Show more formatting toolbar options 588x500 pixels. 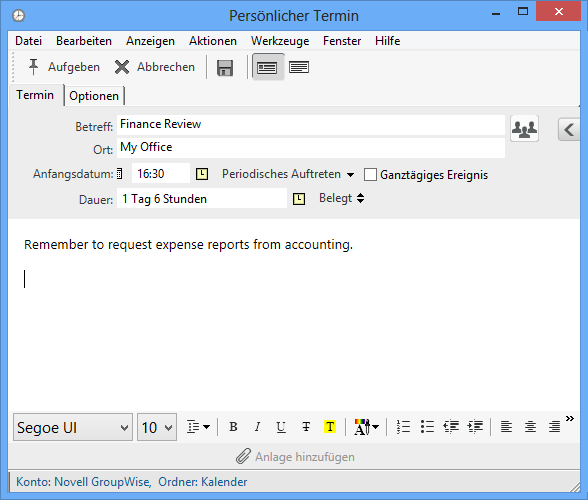coord(570,419)
